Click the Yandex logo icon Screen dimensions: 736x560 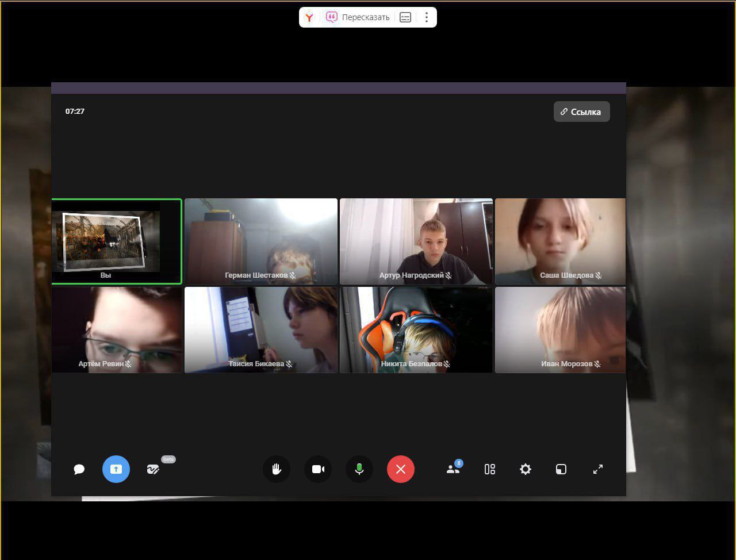click(309, 17)
